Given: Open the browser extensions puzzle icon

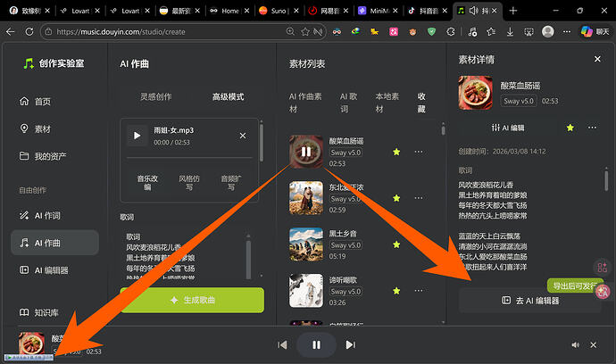Looking at the screenshot, I should [451, 32].
